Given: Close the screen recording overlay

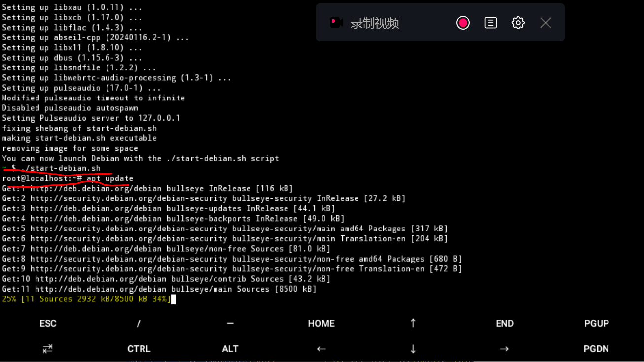Looking at the screenshot, I should click(x=545, y=23).
